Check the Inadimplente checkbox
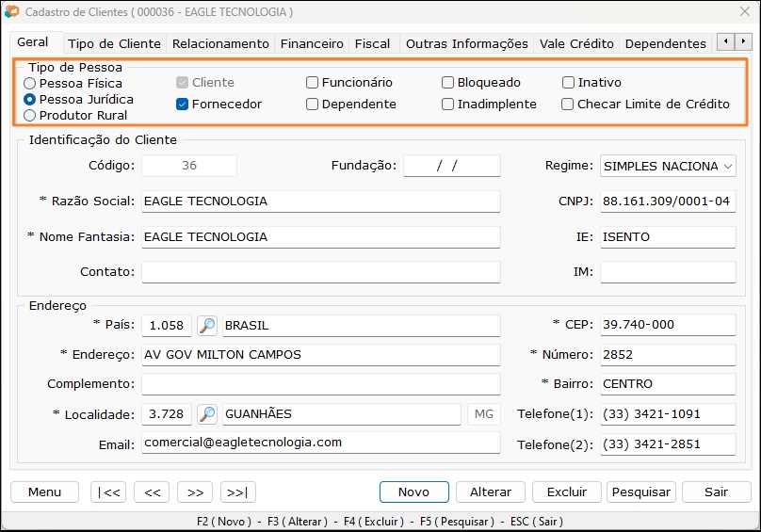761x532 pixels. tap(447, 104)
